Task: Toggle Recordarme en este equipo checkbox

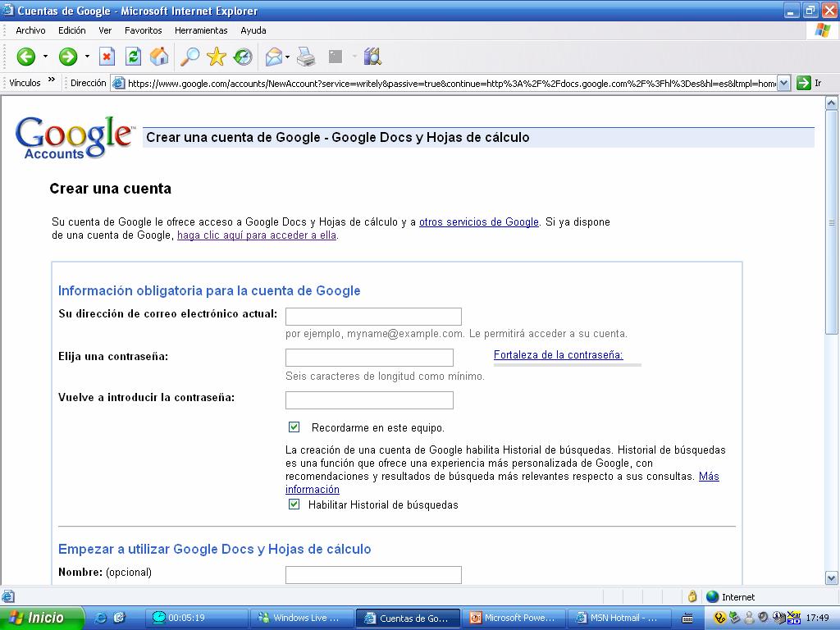Action: click(294, 427)
